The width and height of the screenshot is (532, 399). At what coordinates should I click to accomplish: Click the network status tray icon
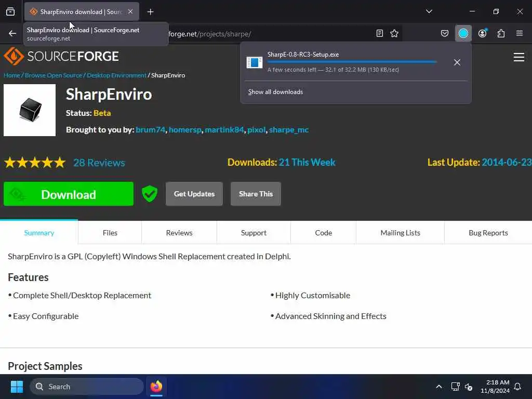[x=455, y=387]
